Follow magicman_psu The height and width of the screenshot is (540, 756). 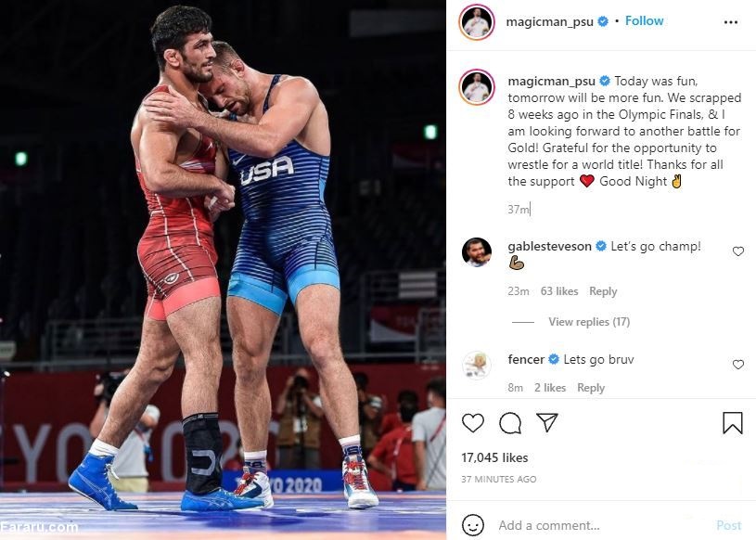point(644,20)
